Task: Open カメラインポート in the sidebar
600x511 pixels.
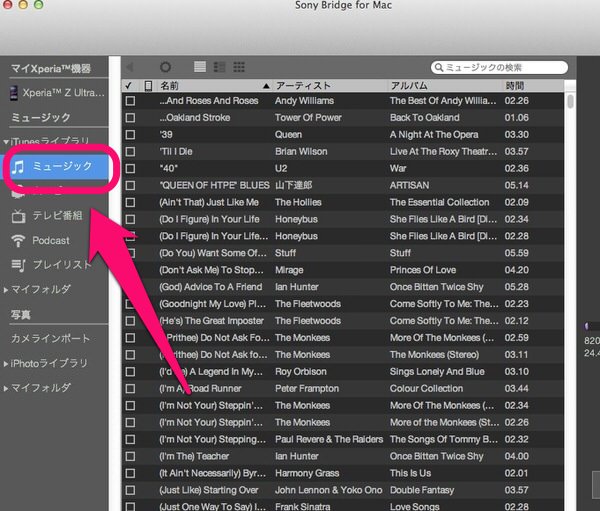Action: (51, 338)
